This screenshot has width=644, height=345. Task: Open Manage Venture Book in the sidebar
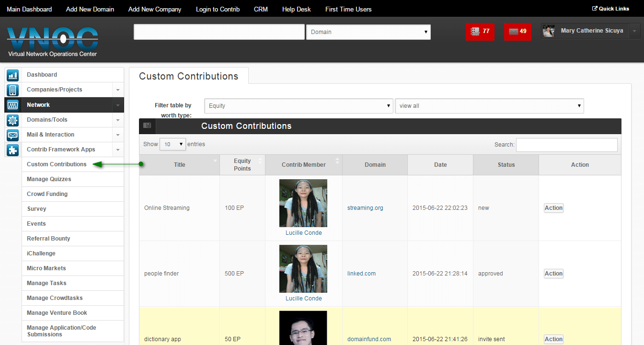[x=73, y=313]
